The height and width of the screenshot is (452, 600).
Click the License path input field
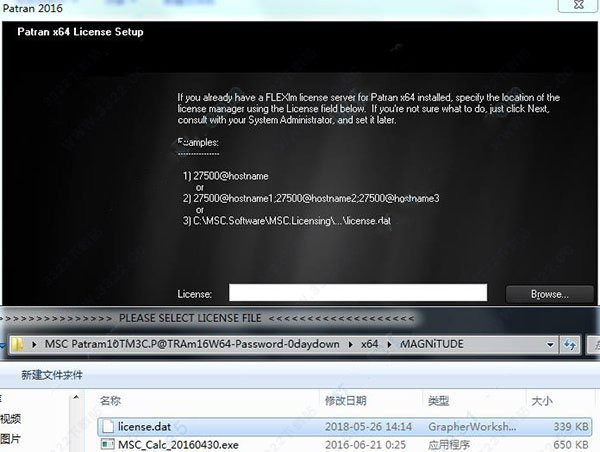358,293
